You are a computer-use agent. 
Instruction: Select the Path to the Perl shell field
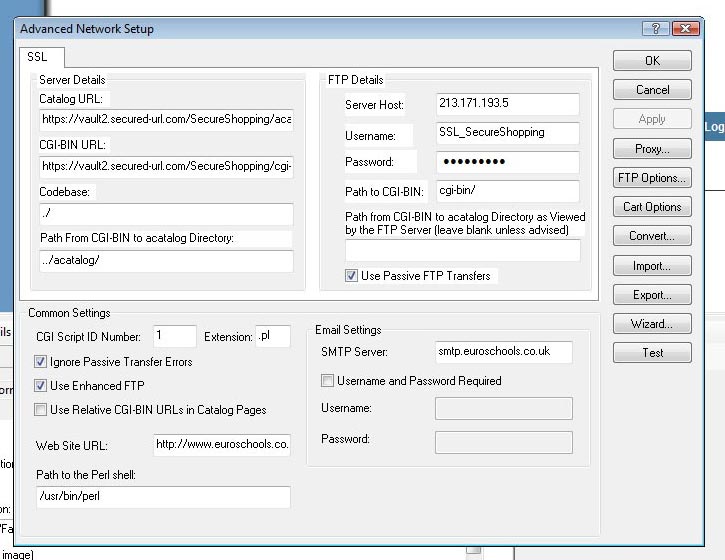(162, 496)
